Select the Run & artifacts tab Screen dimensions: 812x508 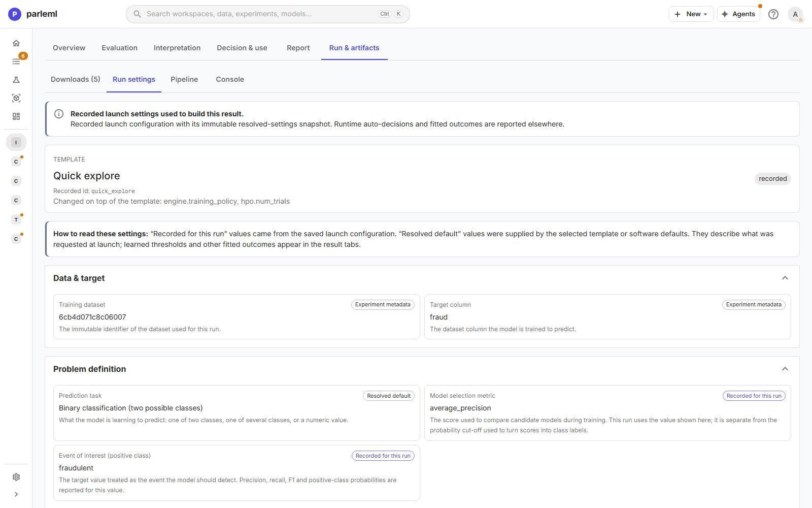coord(354,48)
